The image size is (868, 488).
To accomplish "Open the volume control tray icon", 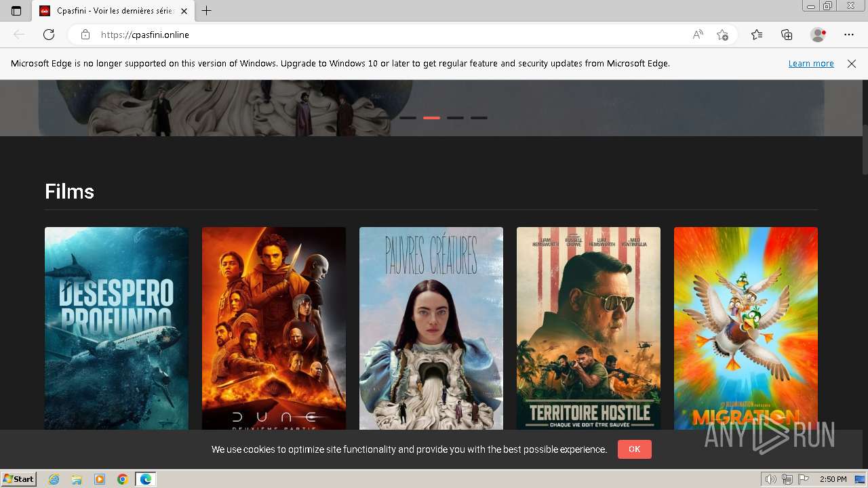I will (770, 479).
